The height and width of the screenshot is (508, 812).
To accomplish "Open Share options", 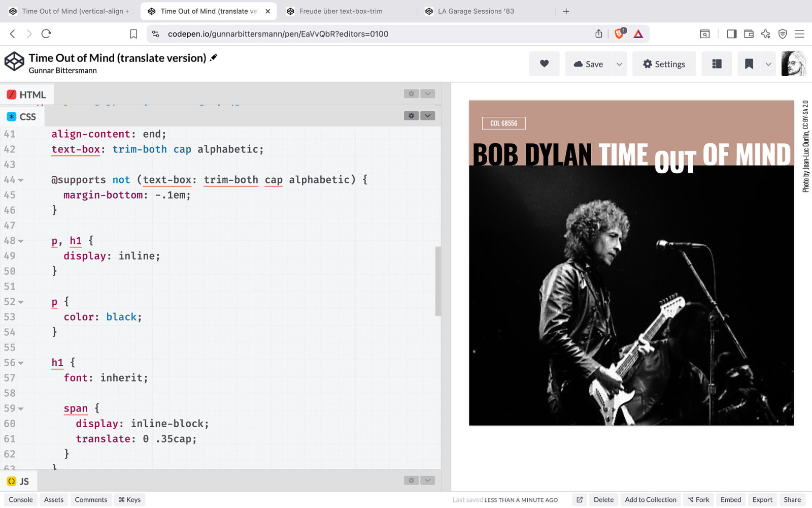I will [792, 500].
